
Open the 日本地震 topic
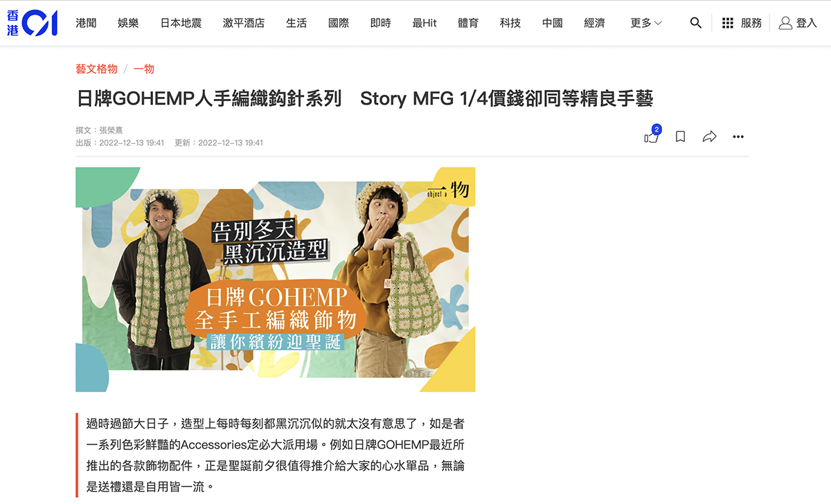pos(181,23)
